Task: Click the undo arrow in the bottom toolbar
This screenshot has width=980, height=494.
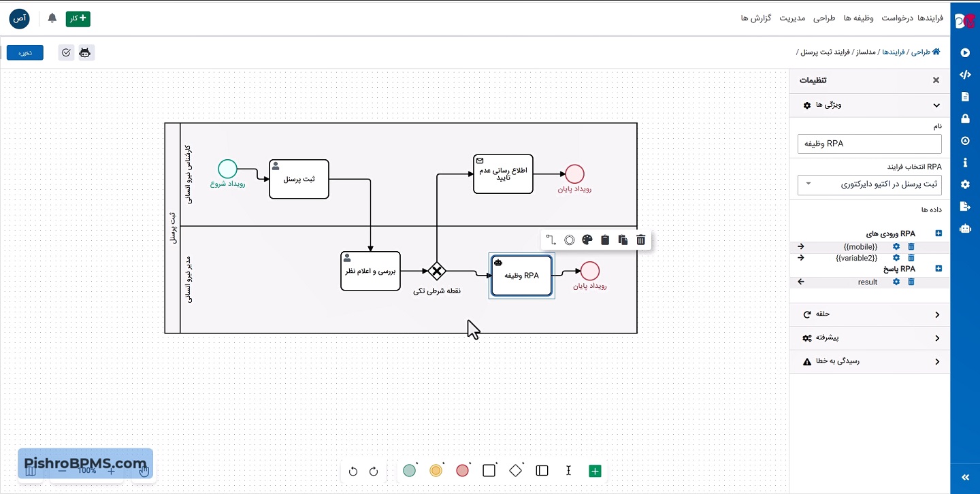Action: 353,471
